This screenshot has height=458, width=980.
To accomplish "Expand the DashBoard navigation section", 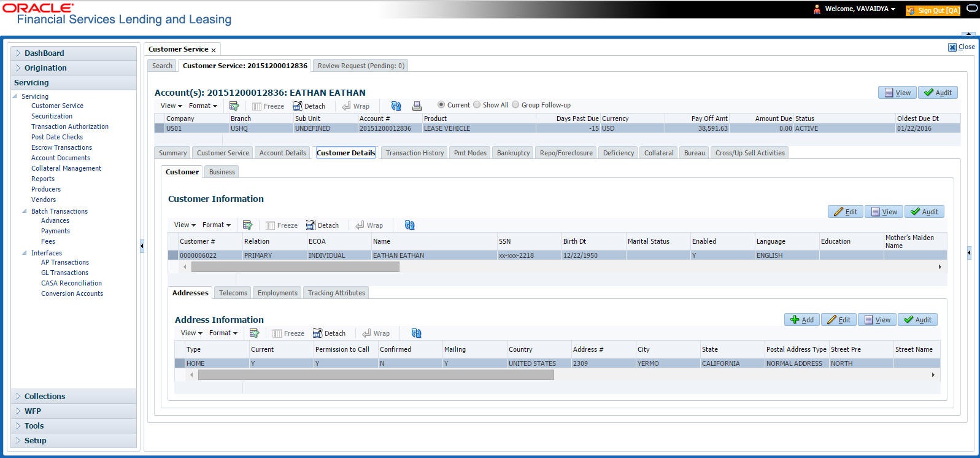I will tap(74, 53).
